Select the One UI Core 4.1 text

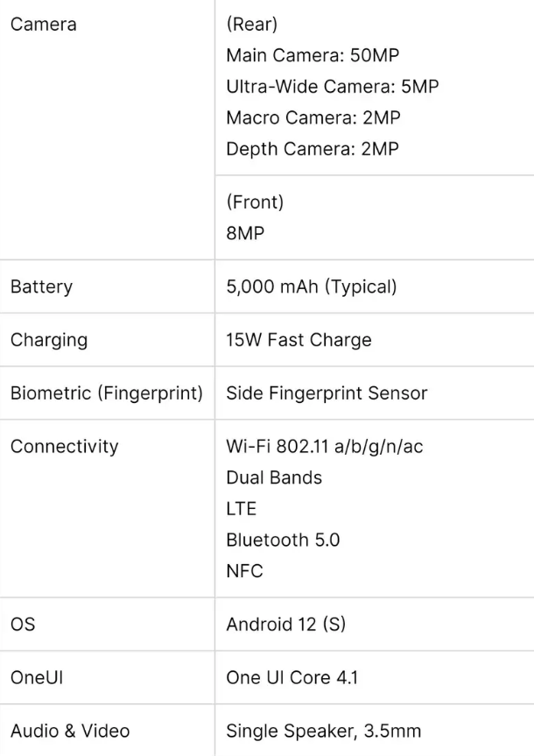pos(292,678)
